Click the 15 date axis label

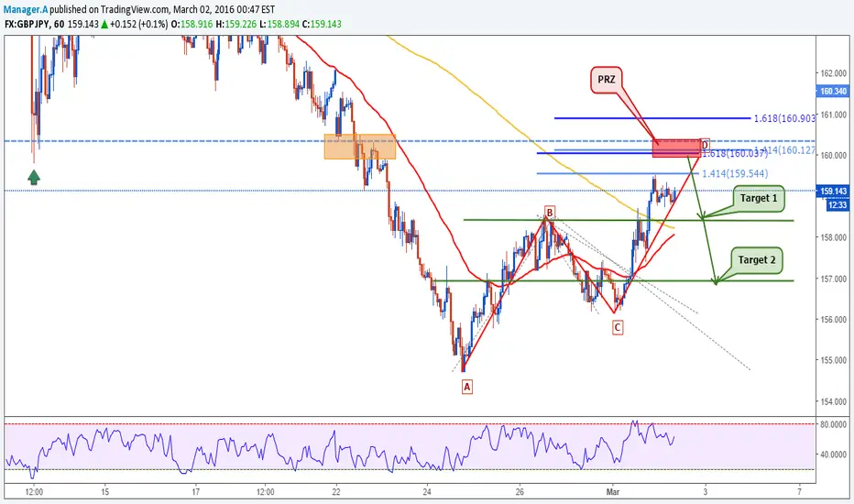pyautogui.click(x=105, y=491)
